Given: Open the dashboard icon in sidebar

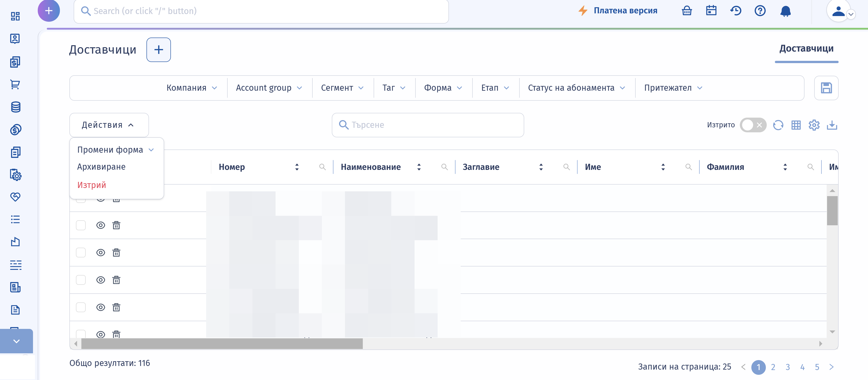Looking at the screenshot, I should click(15, 16).
